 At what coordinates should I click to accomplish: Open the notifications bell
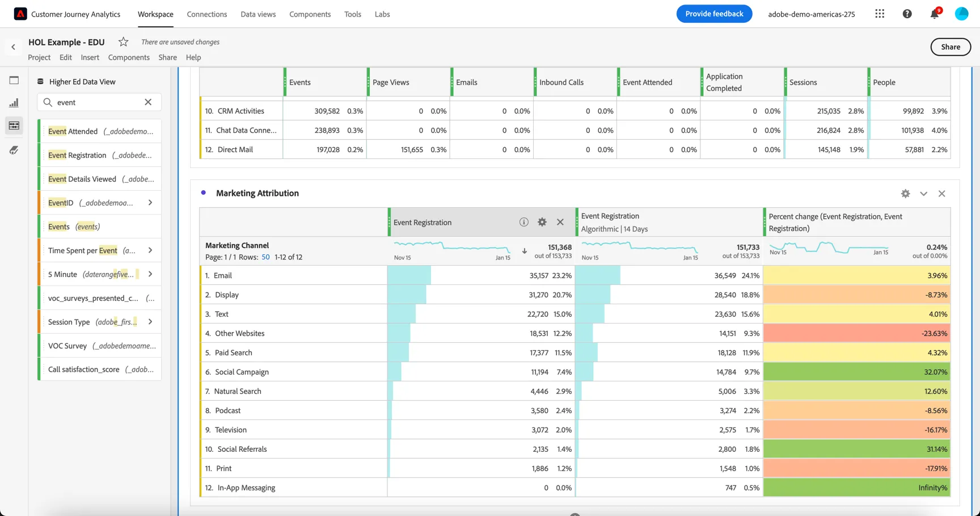tap(934, 14)
